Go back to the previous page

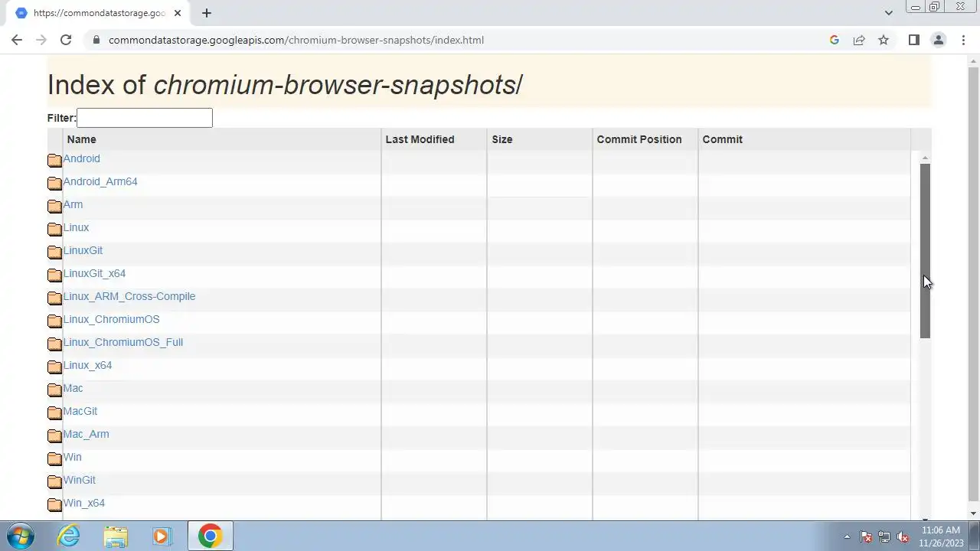[17, 40]
